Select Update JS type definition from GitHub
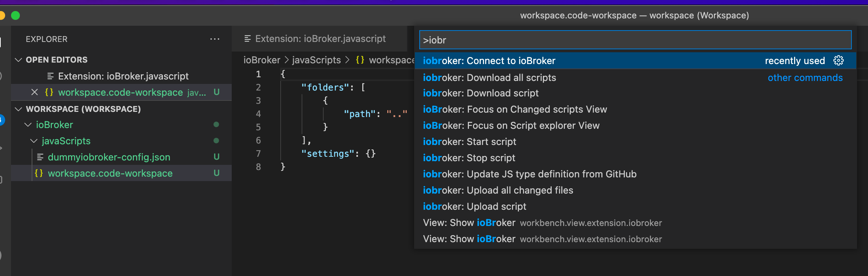868x276 pixels. (635, 174)
